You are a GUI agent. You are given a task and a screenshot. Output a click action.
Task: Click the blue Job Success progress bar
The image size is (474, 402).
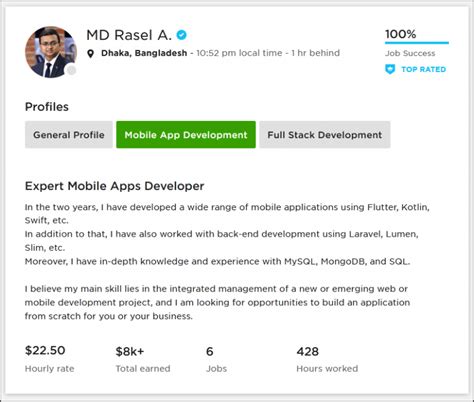pos(417,43)
